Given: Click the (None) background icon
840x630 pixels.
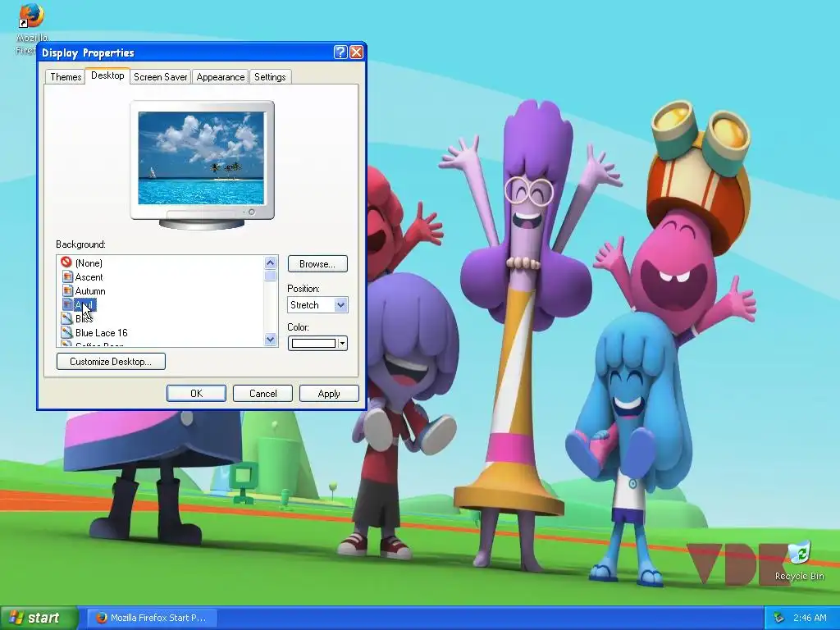Looking at the screenshot, I should pyautogui.click(x=66, y=262).
